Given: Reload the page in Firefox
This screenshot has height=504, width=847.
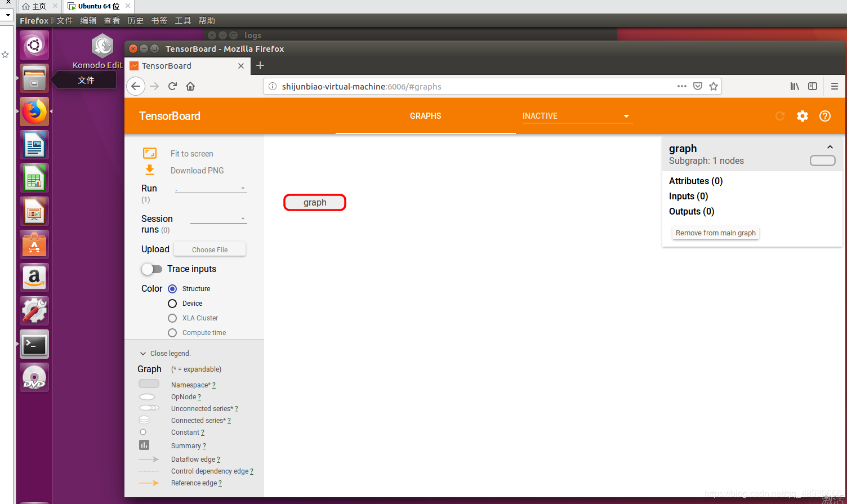Looking at the screenshot, I should pyautogui.click(x=172, y=86).
